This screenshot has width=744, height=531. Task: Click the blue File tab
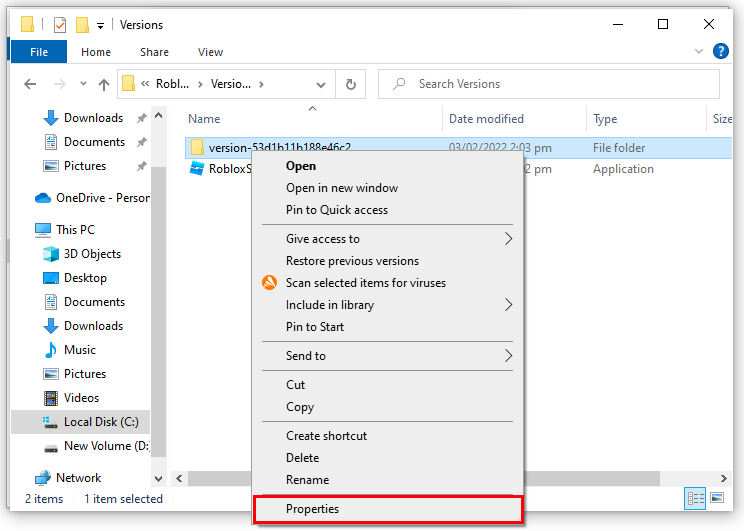[x=39, y=52]
